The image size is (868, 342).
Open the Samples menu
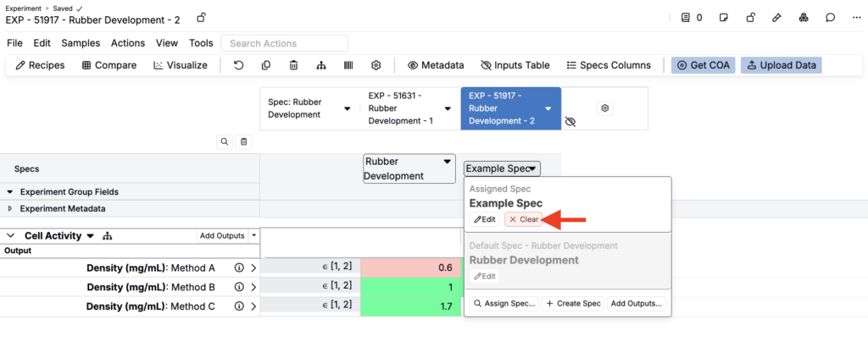(x=81, y=43)
